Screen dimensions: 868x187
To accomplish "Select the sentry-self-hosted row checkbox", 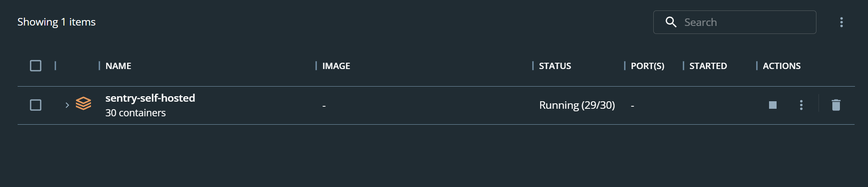I will [36, 105].
